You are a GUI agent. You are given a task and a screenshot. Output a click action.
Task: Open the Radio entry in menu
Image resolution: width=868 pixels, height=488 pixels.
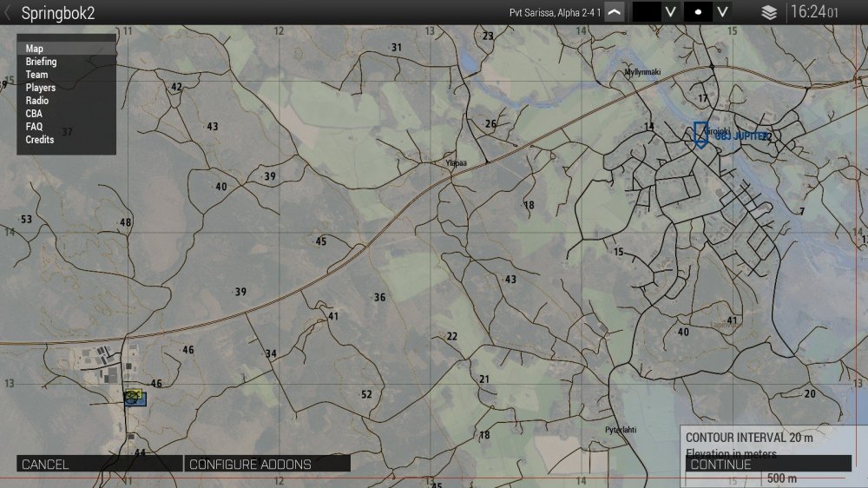click(37, 101)
